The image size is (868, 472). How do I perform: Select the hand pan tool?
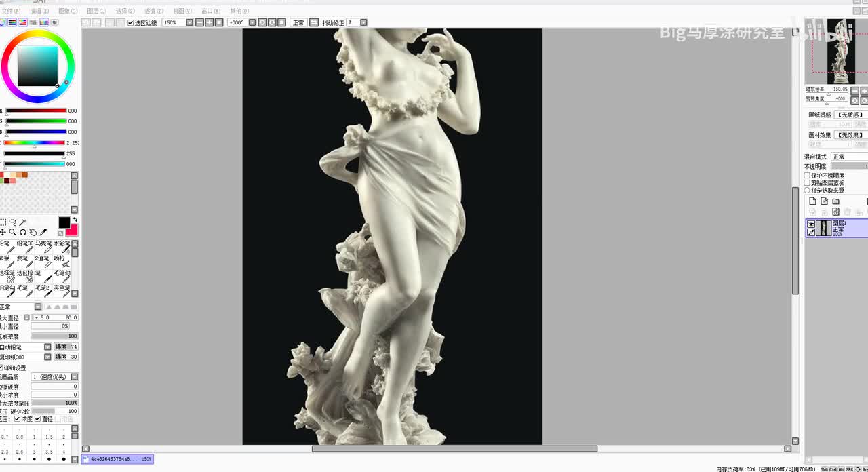click(x=33, y=232)
